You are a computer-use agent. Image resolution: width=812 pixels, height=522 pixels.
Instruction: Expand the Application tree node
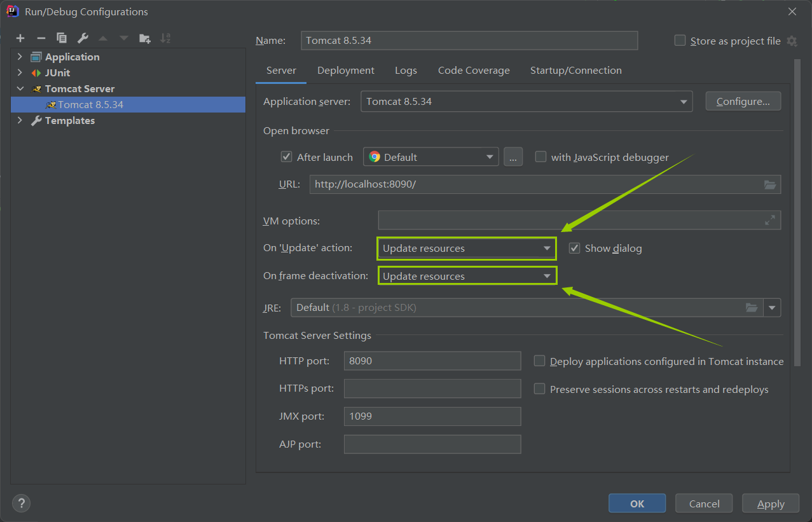point(20,57)
